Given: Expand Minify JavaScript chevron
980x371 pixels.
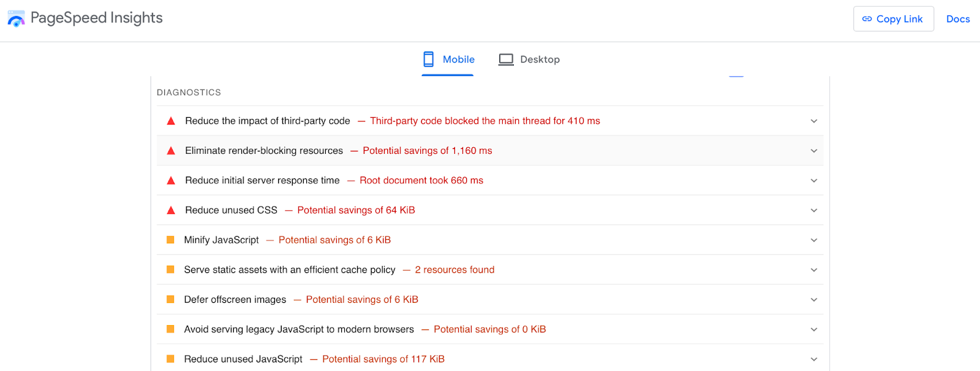Looking at the screenshot, I should 814,240.
